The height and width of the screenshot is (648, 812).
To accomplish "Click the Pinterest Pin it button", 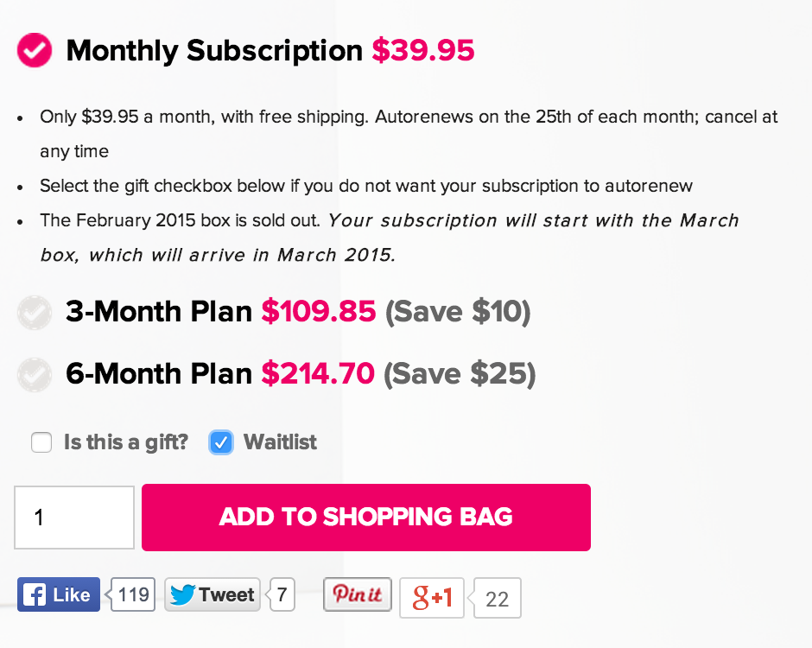I will coord(358,594).
